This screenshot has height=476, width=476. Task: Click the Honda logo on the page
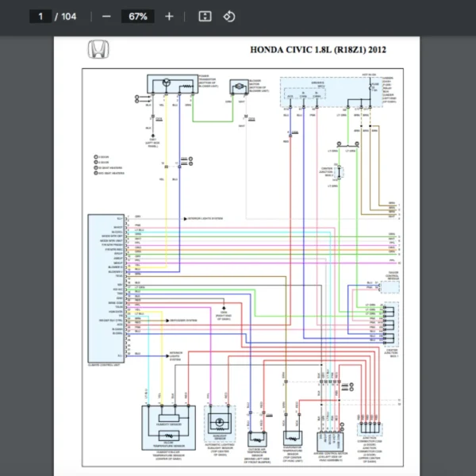[99, 50]
